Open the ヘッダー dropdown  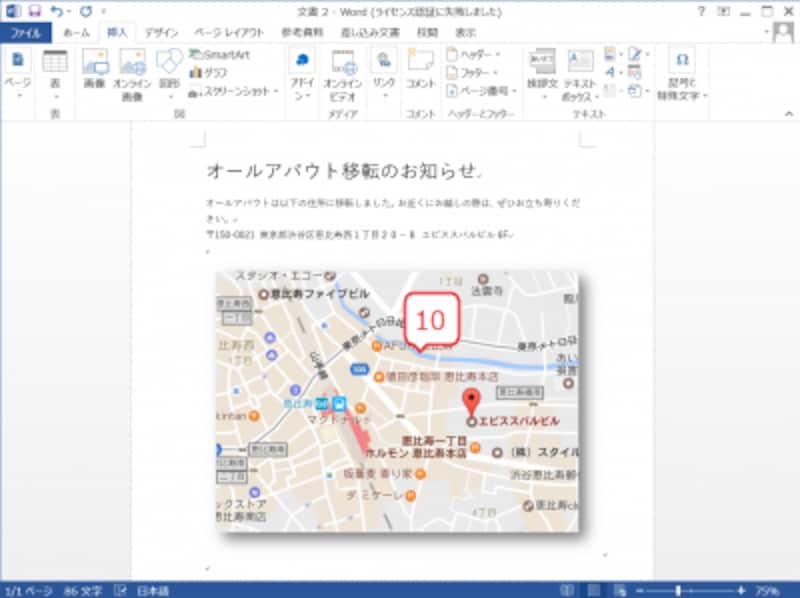[473, 54]
